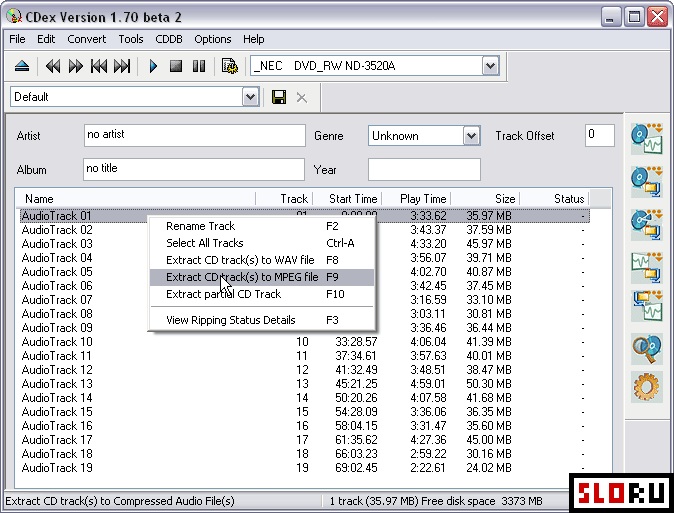Minimize the CDex window
The width and height of the screenshot is (674, 513).
tap(611, 17)
